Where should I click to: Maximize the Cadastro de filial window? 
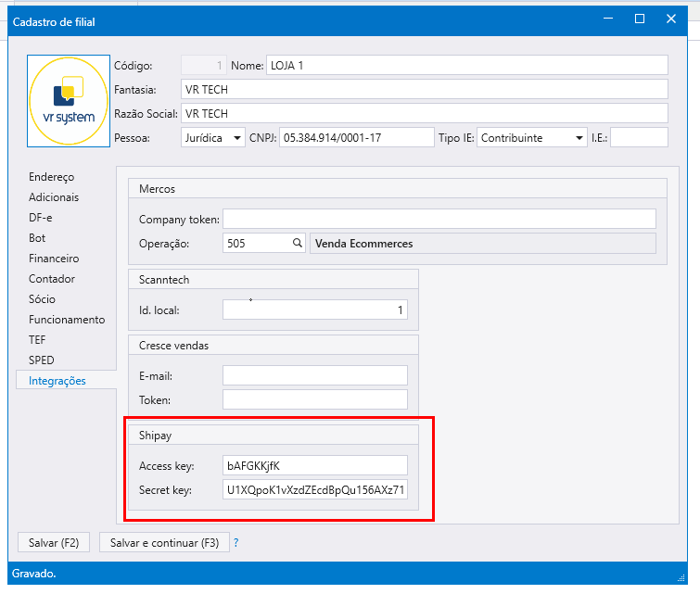[640, 19]
